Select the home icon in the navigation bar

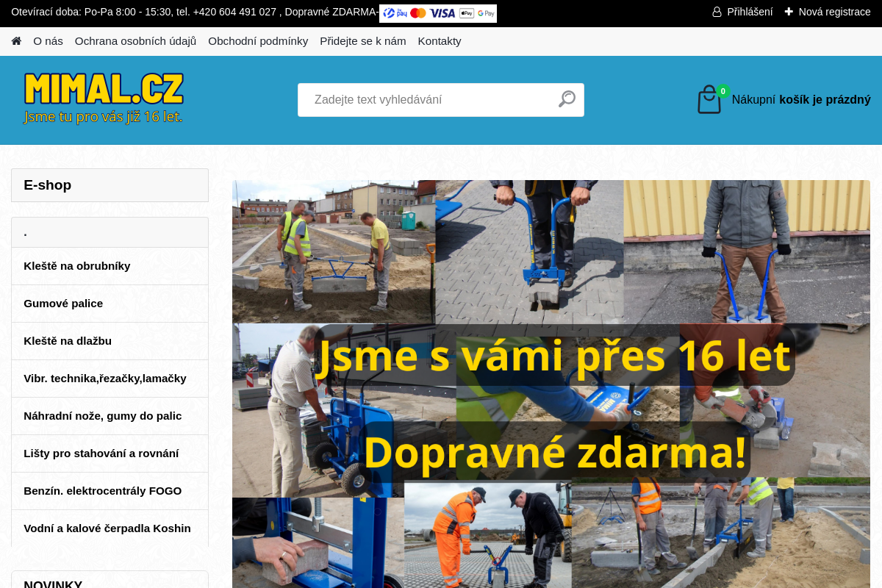(x=16, y=41)
